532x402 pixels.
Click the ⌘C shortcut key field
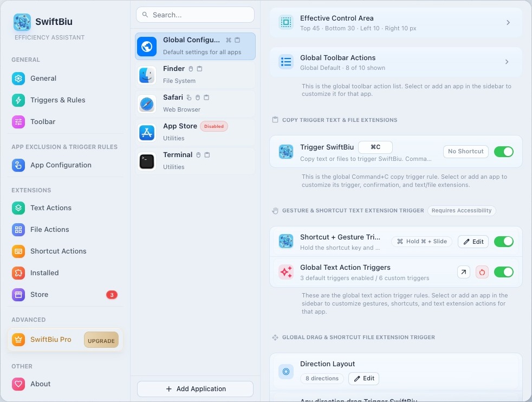(375, 147)
